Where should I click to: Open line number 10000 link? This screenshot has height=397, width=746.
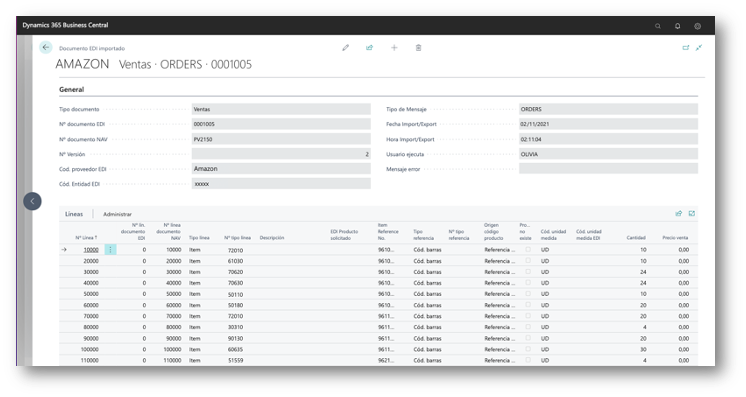[91, 250]
